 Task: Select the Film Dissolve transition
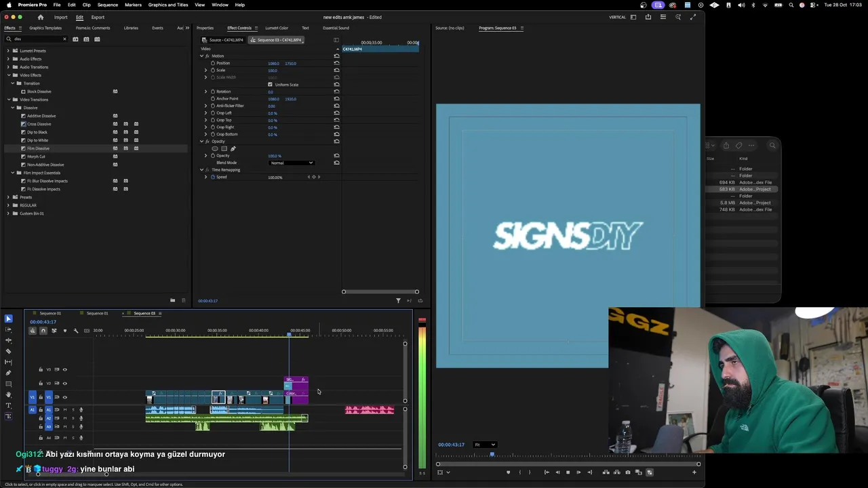click(38, 148)
